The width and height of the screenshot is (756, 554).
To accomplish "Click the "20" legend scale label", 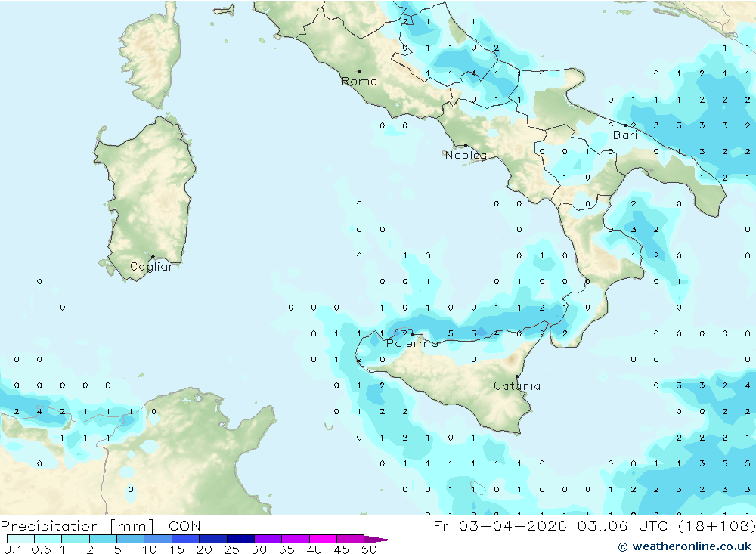I will [x=204, y=549].
